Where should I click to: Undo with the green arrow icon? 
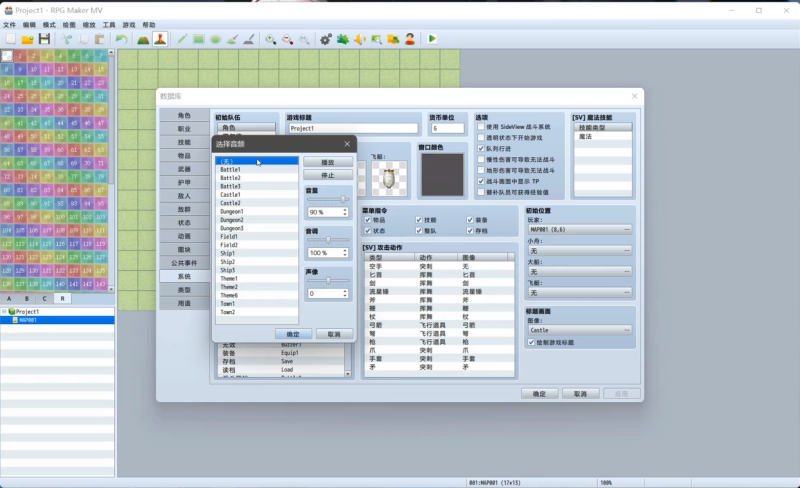[x=121, y=39]
